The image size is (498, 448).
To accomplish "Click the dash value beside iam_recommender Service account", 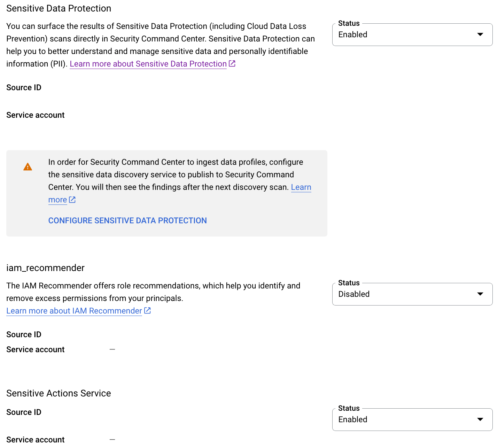I will point(112,349).
